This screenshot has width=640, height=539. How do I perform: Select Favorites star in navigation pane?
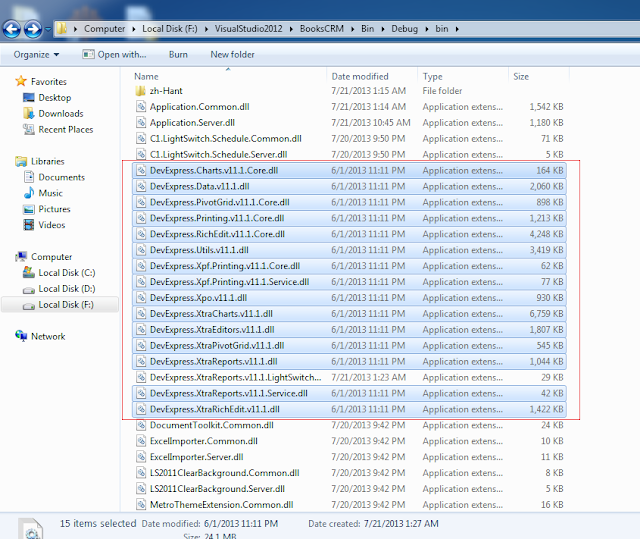pos(21,81)
